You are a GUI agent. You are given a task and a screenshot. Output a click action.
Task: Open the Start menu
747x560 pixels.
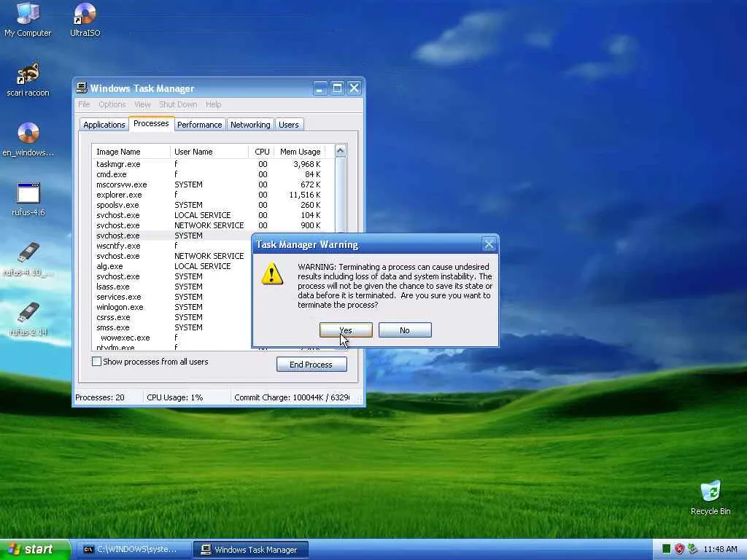(34, 549)
